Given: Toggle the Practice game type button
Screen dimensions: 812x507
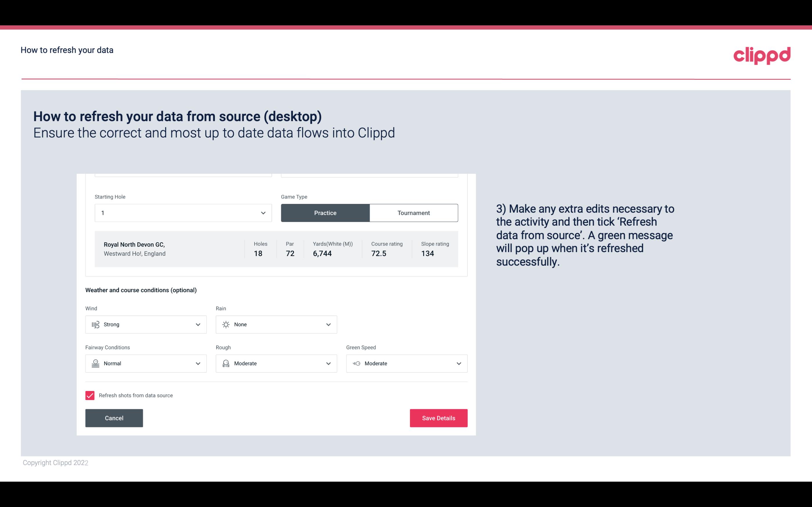Looking at the screenshot, I should point(326,213).
